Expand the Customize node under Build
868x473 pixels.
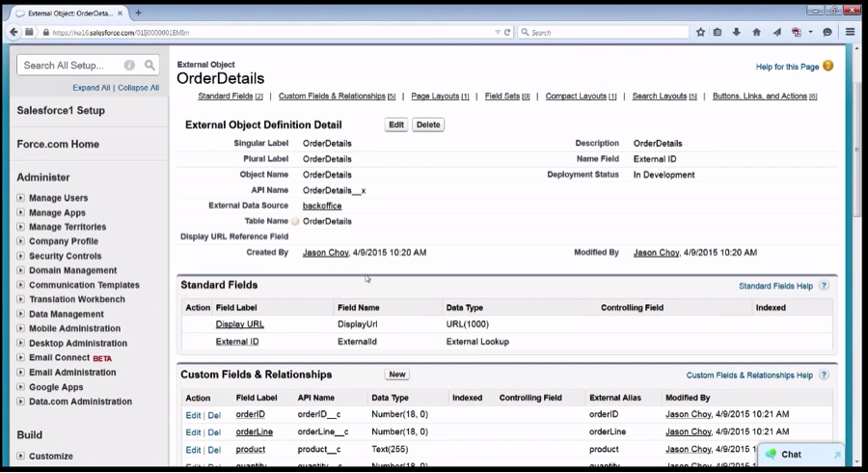(20, 456)
